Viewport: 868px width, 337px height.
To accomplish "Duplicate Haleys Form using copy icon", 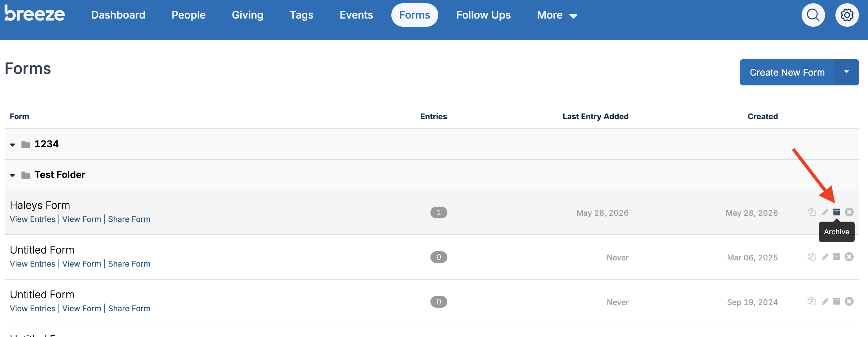I will (811, 212).
